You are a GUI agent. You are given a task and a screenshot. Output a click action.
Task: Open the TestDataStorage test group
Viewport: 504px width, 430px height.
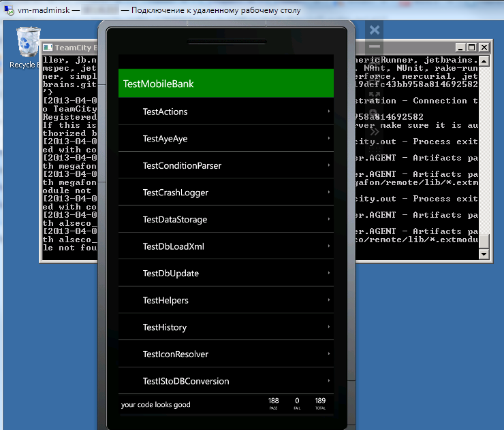point(226,219)
